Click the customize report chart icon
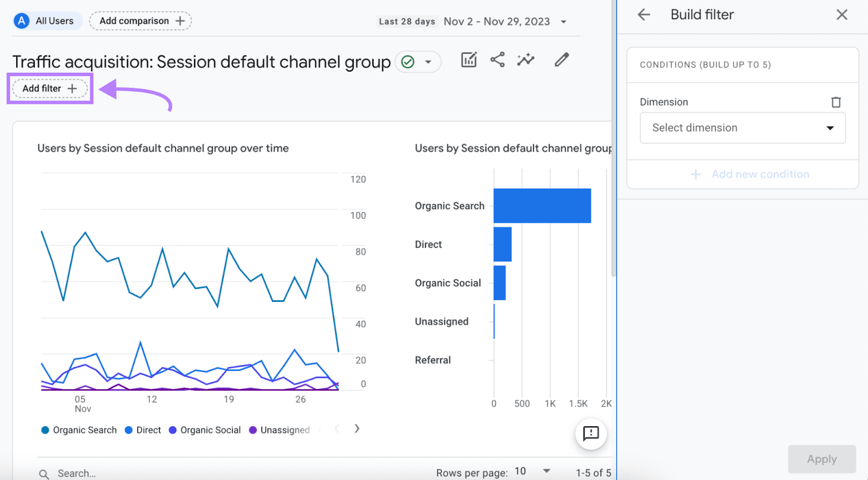The width and height of the screenshot is (868, 480). coord(469,60)
